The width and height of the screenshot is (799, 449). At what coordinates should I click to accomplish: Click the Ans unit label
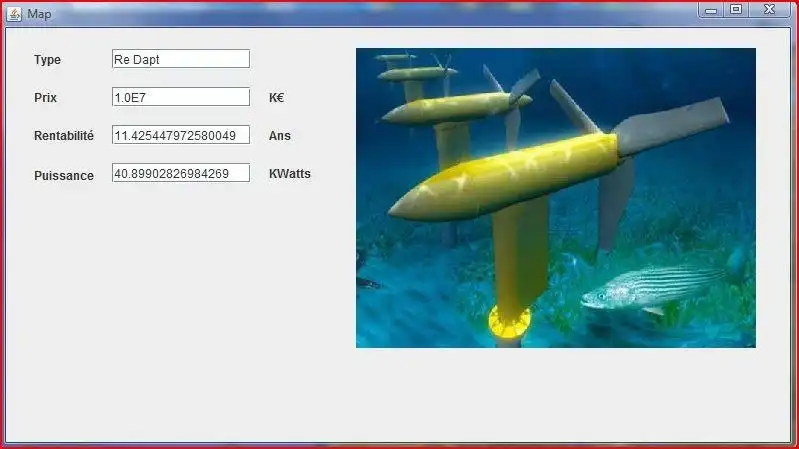280,136
